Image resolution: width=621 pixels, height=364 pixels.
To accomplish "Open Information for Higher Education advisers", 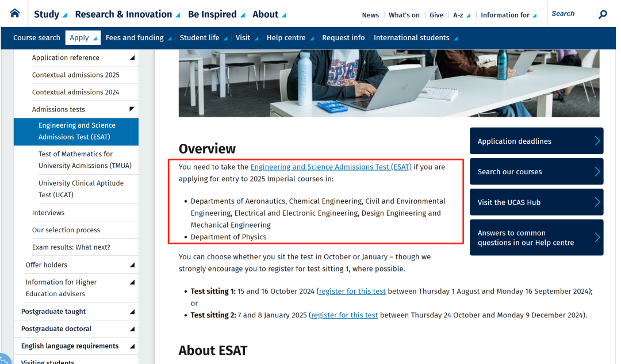I will point(61,288).
